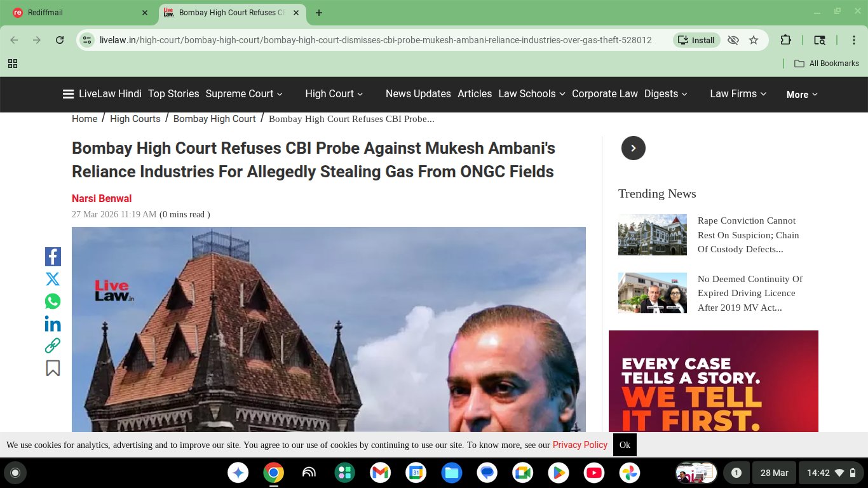Click the '27 Mar 2026 11:19 AM' timestamp
This screenshot has width=868, height=488.
pyautogui.click(x=114, y=215)
